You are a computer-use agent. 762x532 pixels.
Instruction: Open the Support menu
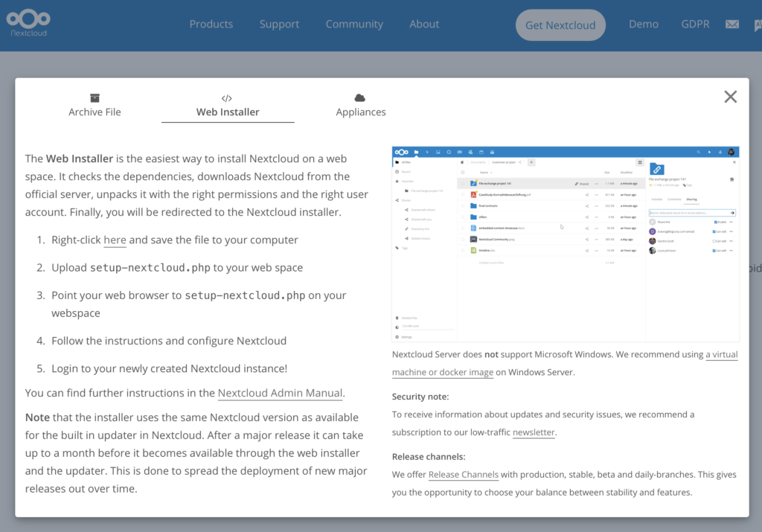coord(279,24)
